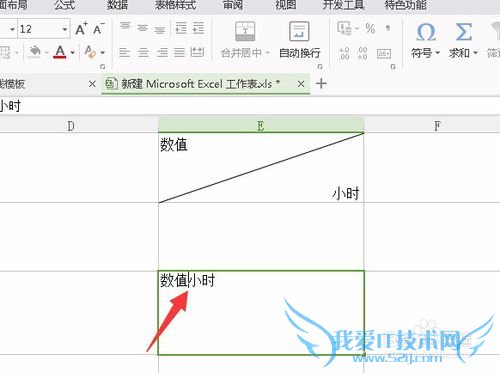
Task: Open the font name dropdown arrow
Action: [12, 29]
